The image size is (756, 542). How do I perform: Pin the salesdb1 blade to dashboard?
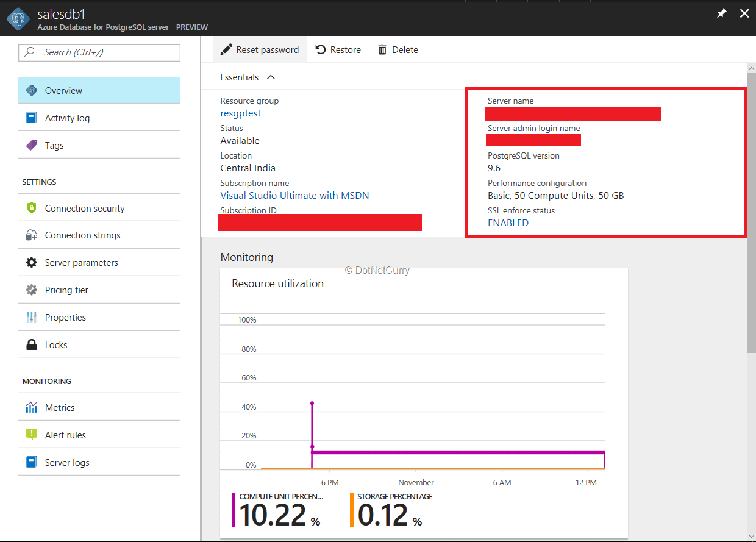pyautogui.click(x=721, y=13)
